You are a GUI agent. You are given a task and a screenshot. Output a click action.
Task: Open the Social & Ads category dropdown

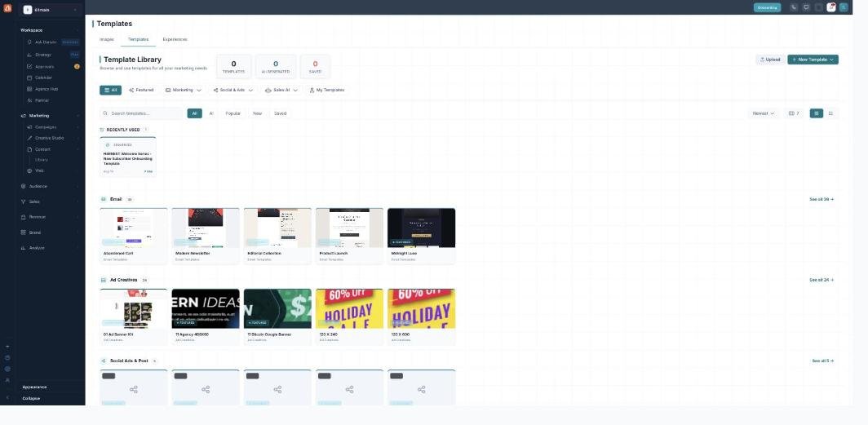pos(233,91)
